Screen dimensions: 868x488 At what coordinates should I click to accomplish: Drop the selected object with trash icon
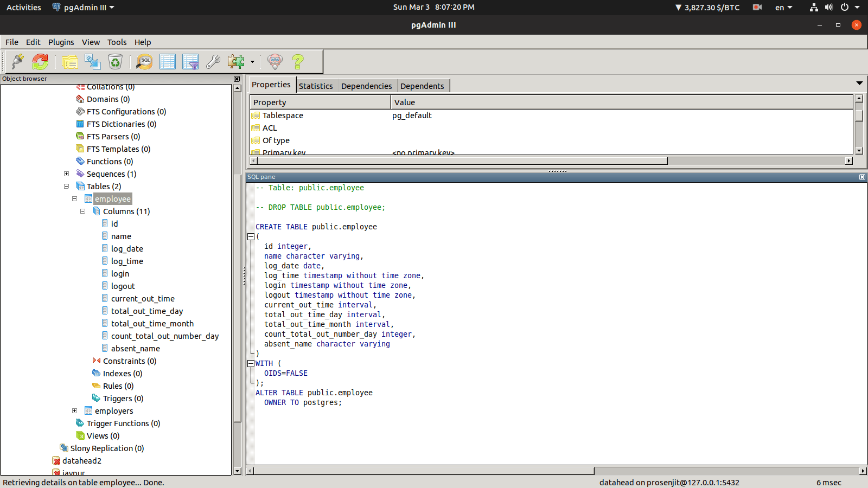(115, 62)
